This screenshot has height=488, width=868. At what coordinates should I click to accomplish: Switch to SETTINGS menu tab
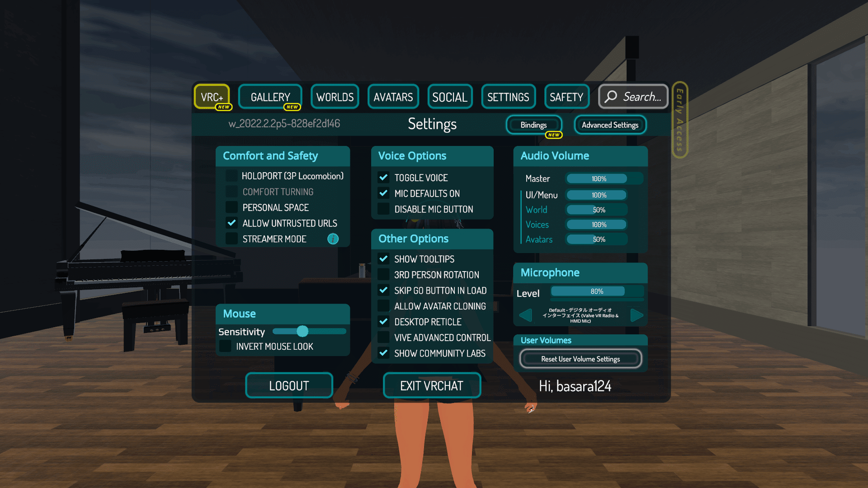point(508,97)
